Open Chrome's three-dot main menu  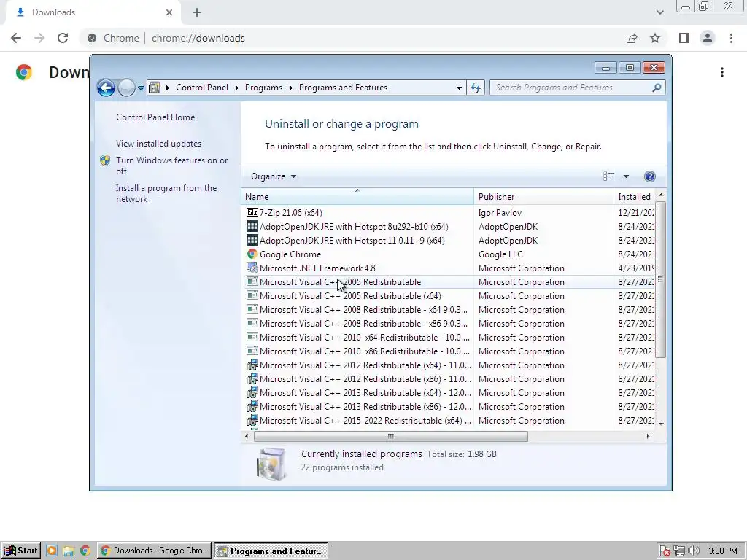coord(731,38)
